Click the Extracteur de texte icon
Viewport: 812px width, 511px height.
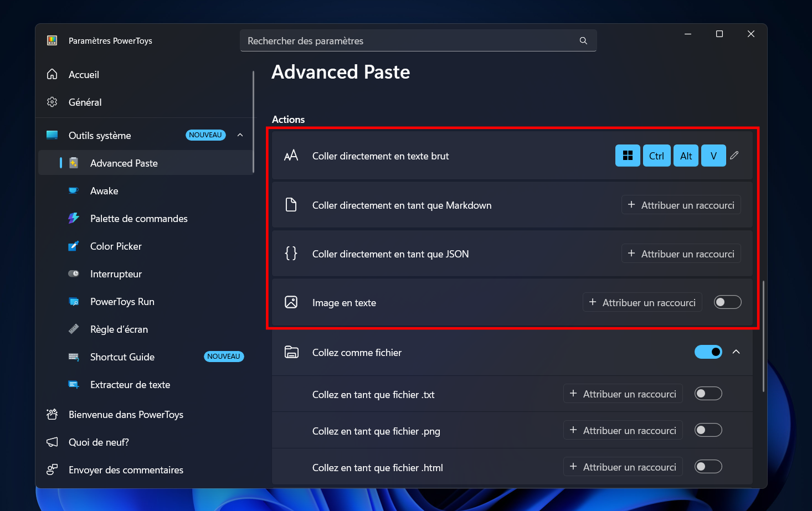pos(74,384)
